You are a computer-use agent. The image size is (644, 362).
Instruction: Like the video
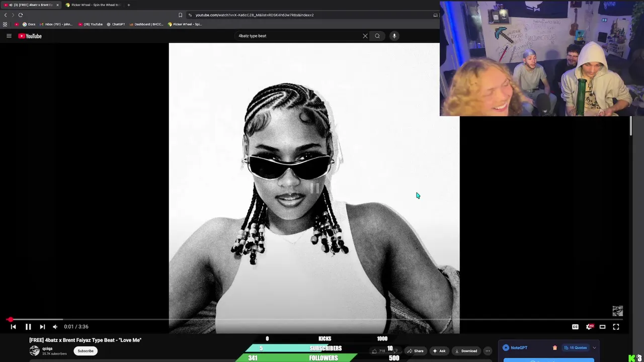378,351
